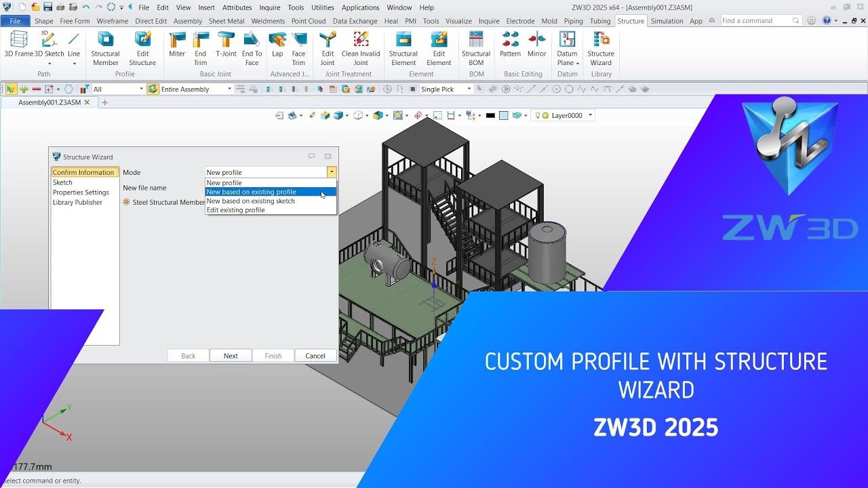Switch to the Sheet Metal tab
The height and width of the screenshot is (488, 868).
point(226,21)
